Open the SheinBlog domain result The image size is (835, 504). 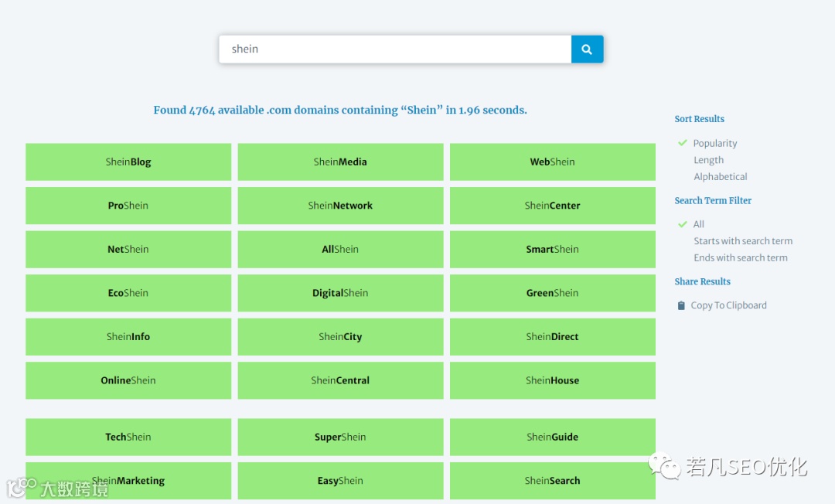pyautogui.click(x=128, y=162)
